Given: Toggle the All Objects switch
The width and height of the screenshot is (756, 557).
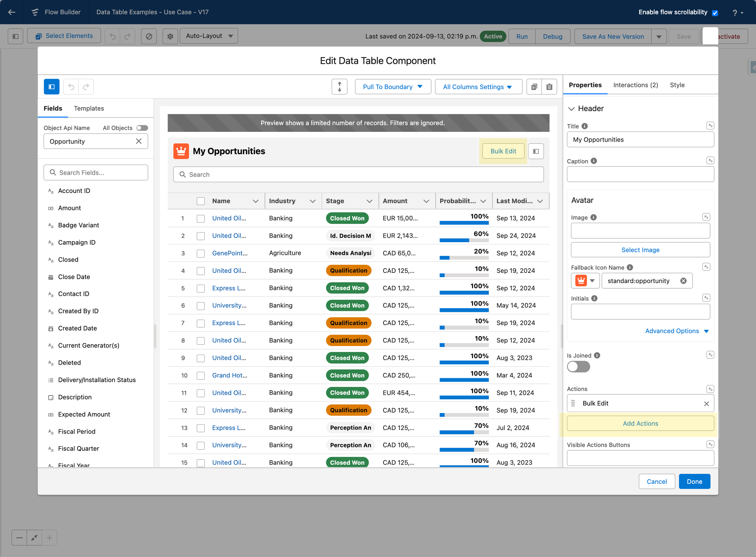Looking at the screenshot, I should point(142,128).
